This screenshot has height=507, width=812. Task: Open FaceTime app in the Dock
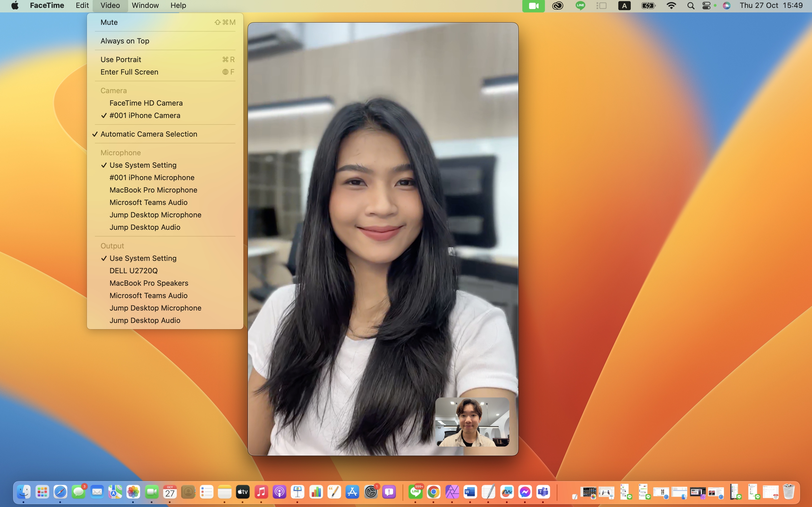coord(152,492)
